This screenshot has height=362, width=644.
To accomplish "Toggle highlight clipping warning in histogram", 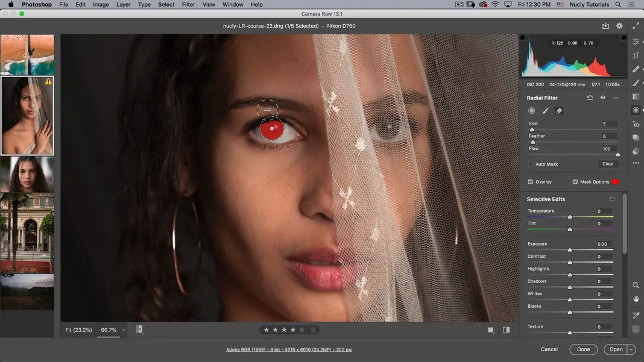I will point(624,37).
